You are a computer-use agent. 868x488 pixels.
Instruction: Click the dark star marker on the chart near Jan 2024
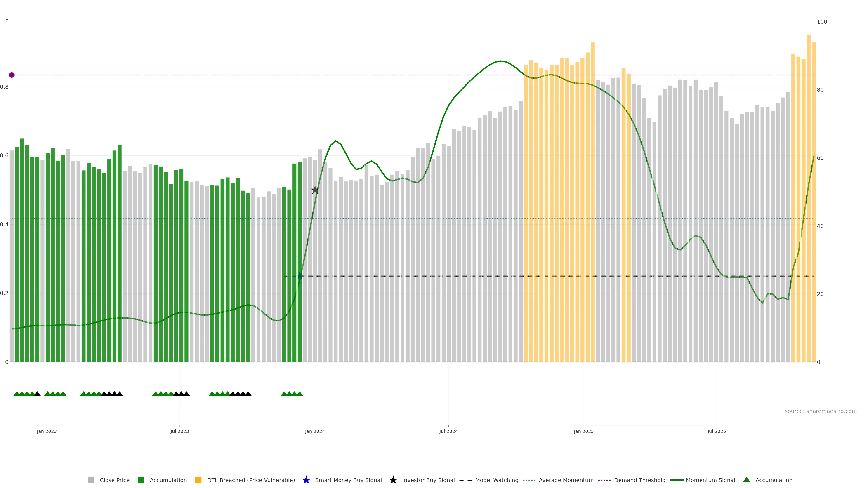point(315,190)
